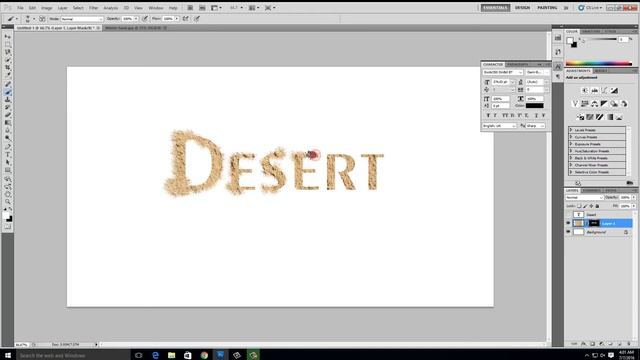Expand the Levels Presets list
The height and width of the screenshot is (360, 640).
coord(571,130)
